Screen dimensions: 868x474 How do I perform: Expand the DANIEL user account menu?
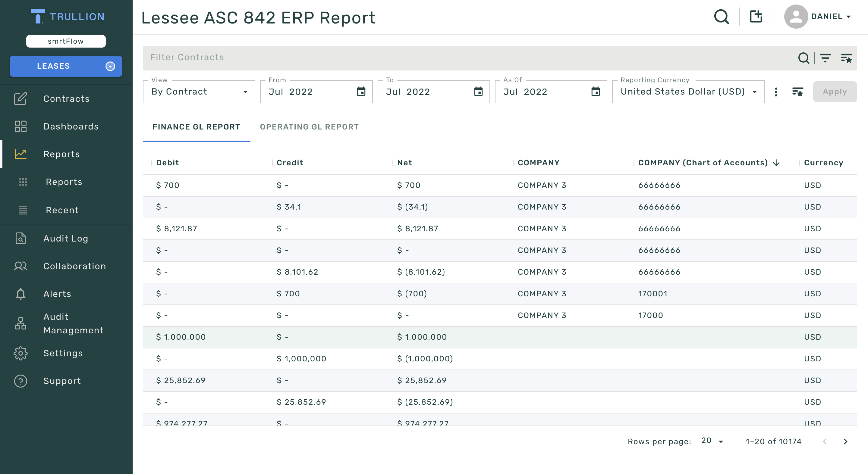pyautogui.click(x=830, y=17)
